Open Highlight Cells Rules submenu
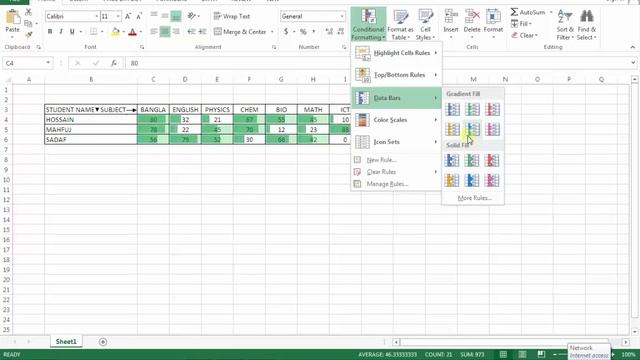This screenshot has width=640, height=360. point(396,53)
